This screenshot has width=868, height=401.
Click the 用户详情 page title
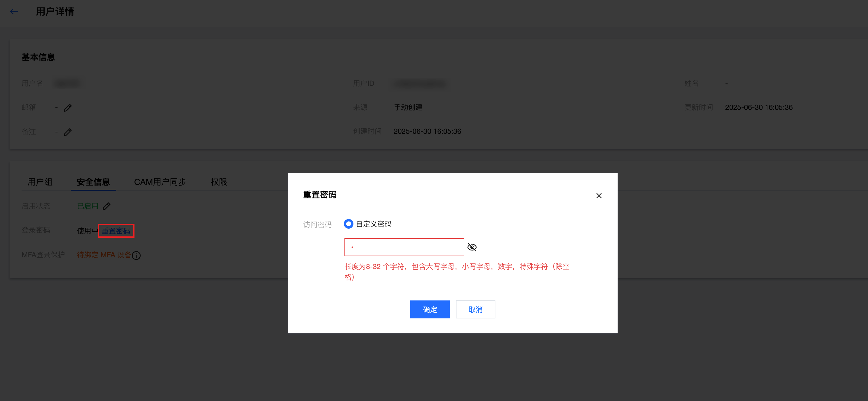(x=55, y=11)
